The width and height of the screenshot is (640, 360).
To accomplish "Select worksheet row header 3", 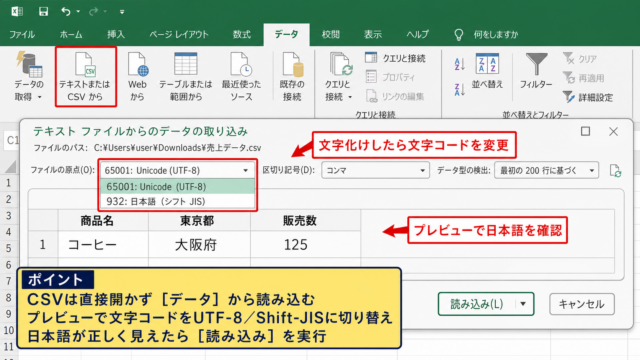I will (9, 216).
